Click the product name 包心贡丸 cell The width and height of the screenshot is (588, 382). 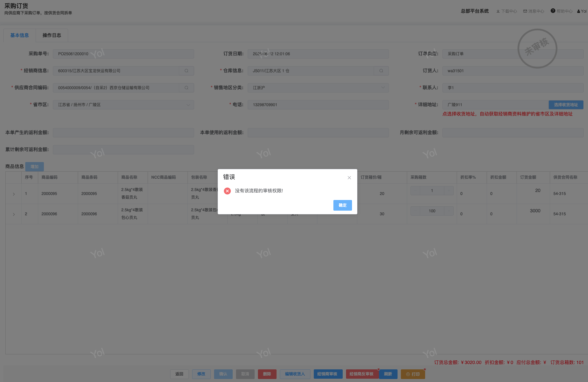(x=133, y=214)
